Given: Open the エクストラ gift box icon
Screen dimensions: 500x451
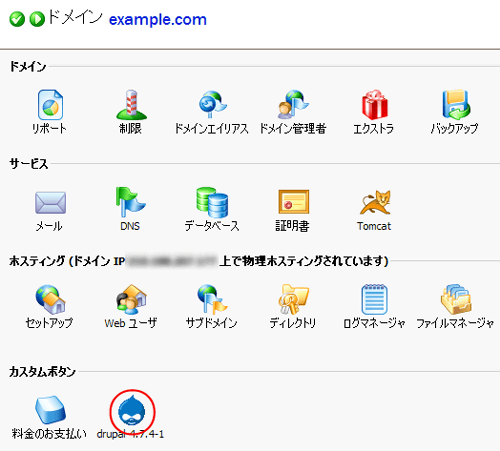Looking at the screenshot, I should coord(375,105).
